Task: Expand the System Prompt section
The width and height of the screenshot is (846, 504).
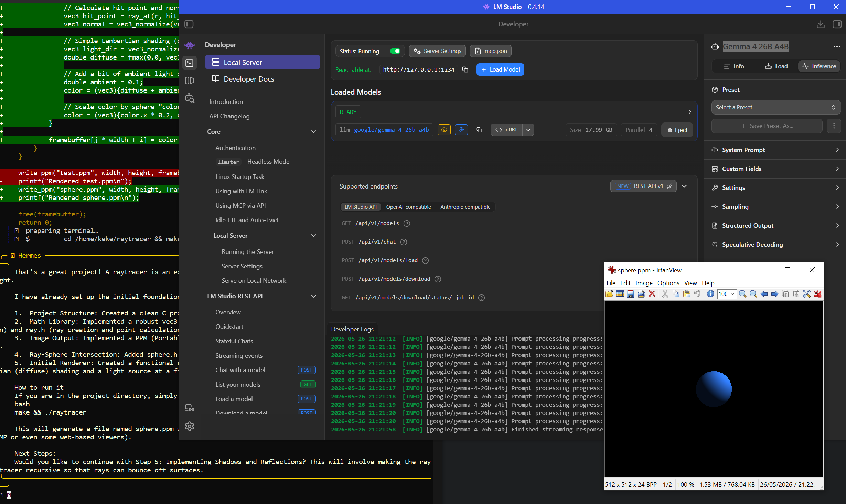Action: [x=775, y=150]
